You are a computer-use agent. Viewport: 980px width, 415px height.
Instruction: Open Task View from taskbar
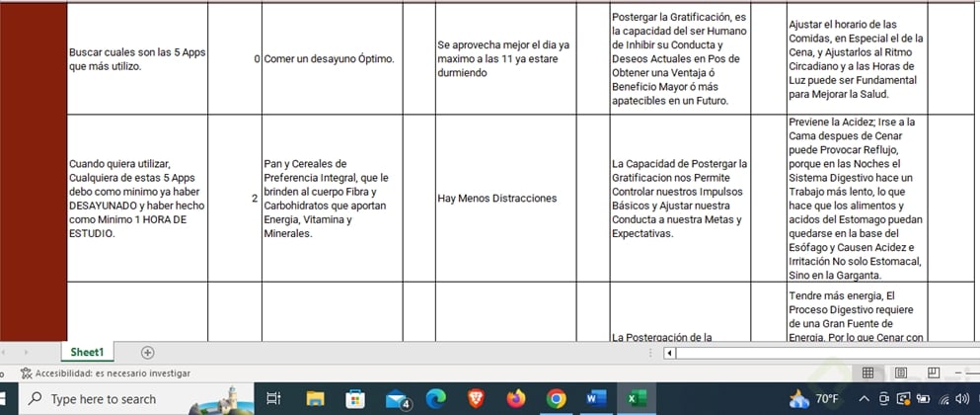(x=273, y=399)
